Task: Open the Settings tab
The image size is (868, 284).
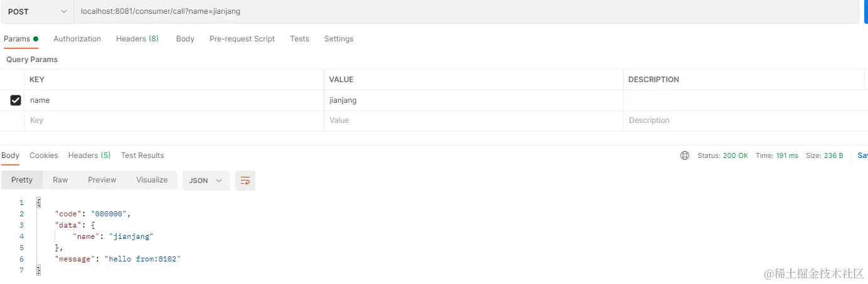Action: 339,39
